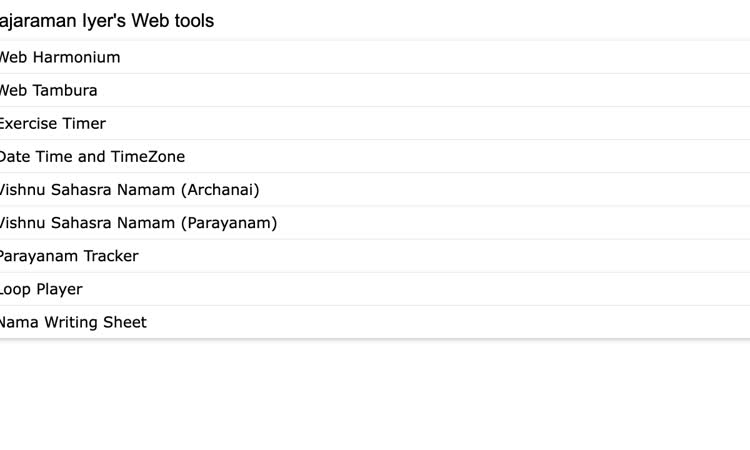Select the Nama Writing Sheet row
Image resolution: width=750 pixels, height=450 pixels.
(400, 322)
